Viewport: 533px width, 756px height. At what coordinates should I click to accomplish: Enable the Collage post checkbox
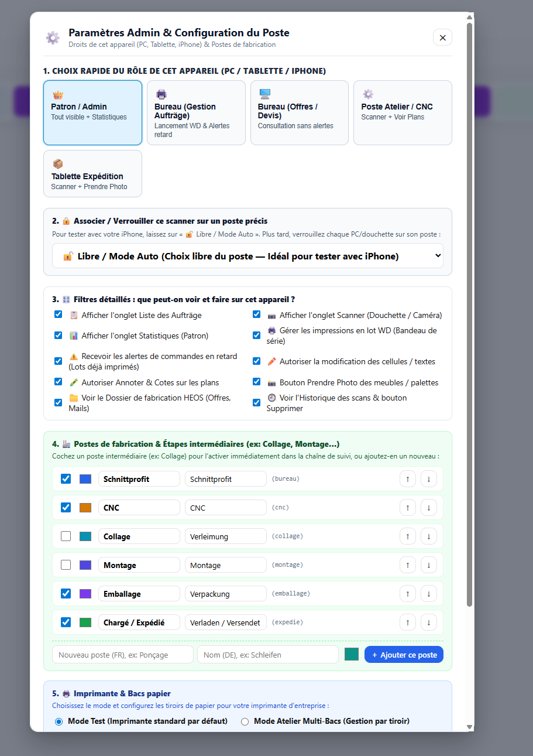[66, 536]
